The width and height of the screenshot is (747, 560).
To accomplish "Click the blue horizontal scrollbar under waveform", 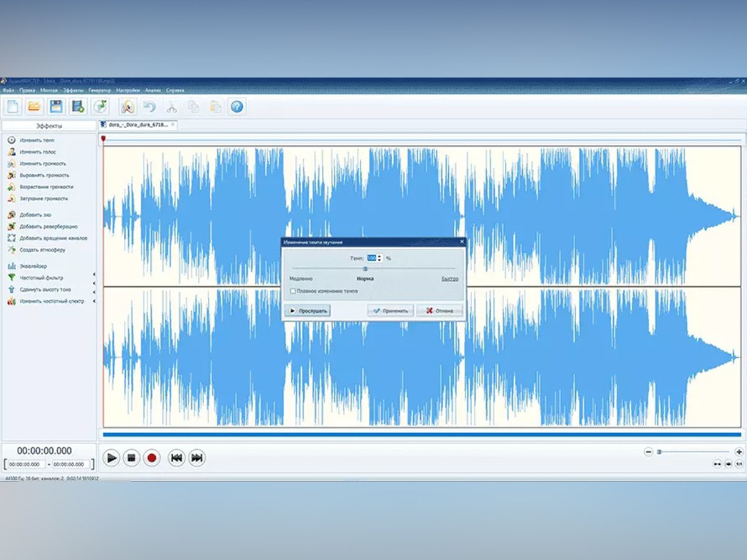I will (x=422, y=434).
